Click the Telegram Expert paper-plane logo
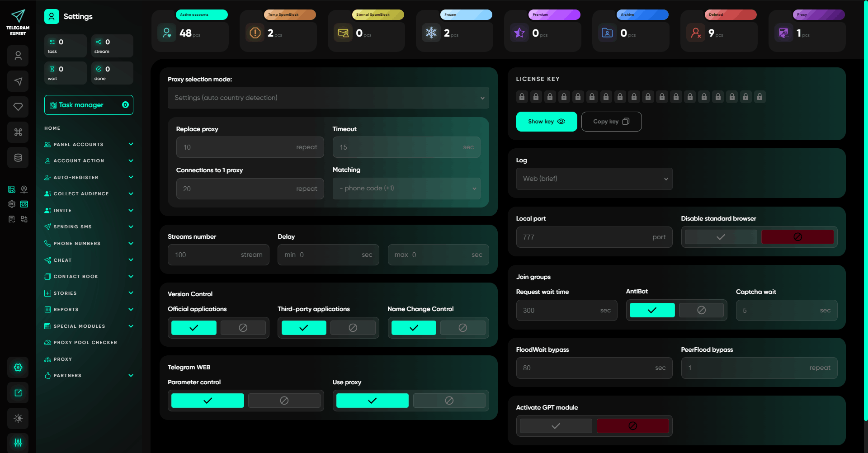This screenshot has width=868, height=453. [18, 16]
